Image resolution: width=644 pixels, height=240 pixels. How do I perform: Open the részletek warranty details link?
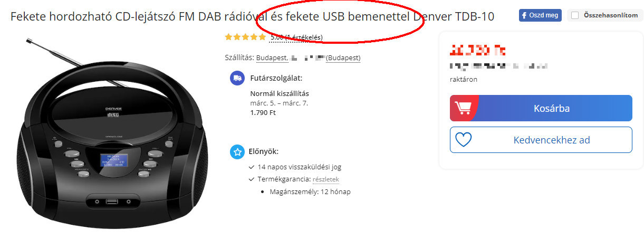point(325,179)
